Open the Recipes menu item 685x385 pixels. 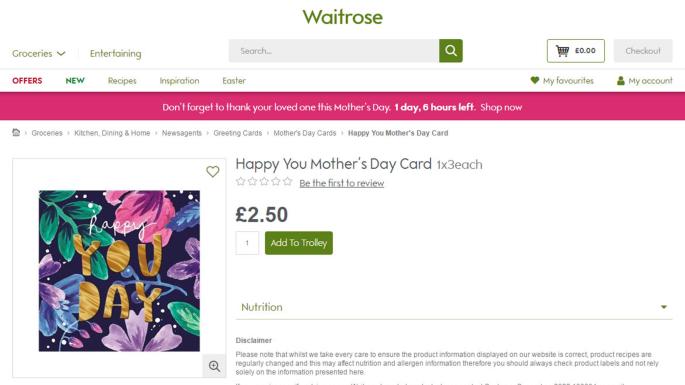[122, 81]
